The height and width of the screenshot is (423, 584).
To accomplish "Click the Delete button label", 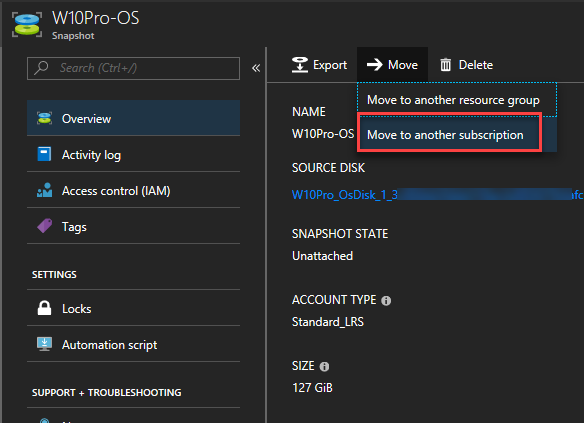I will [x=476, y=65].
